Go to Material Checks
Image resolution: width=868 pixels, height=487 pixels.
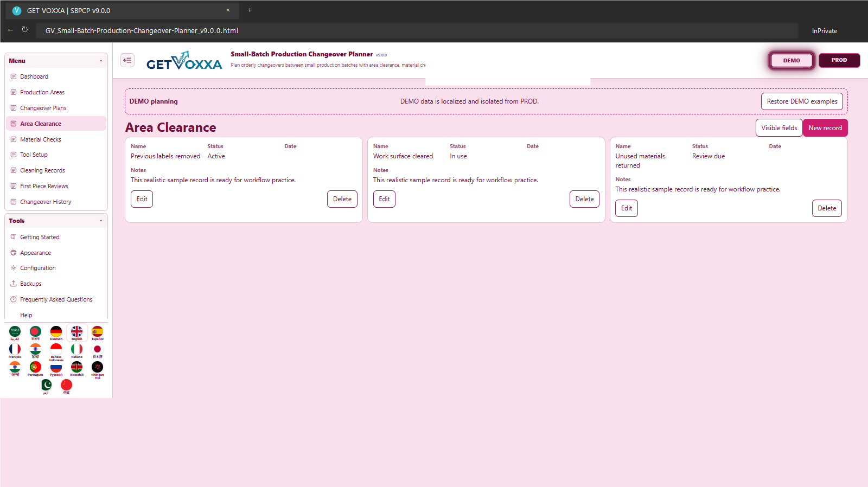pyautogui.click(x=56, y=139)
